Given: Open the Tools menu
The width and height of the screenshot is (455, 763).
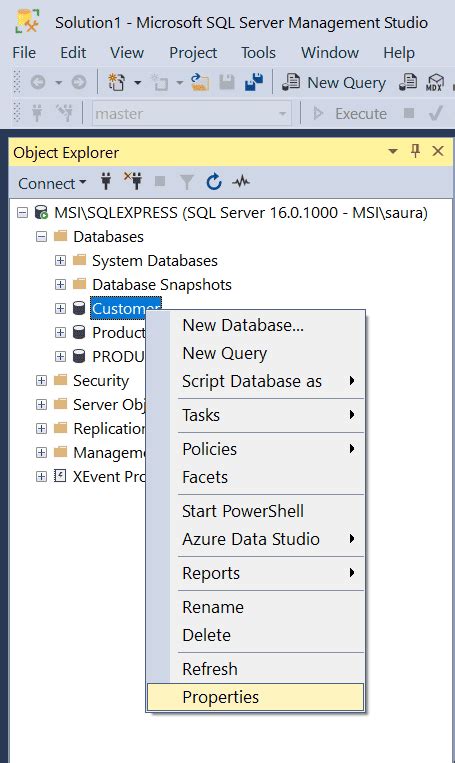Looking at the screenshot, I should [258, 53].
